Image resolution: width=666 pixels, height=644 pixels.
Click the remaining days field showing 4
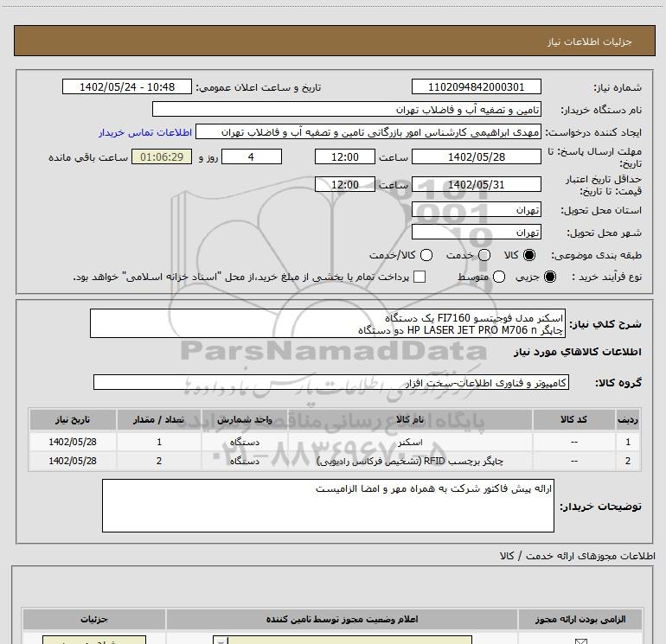[252, 156]
